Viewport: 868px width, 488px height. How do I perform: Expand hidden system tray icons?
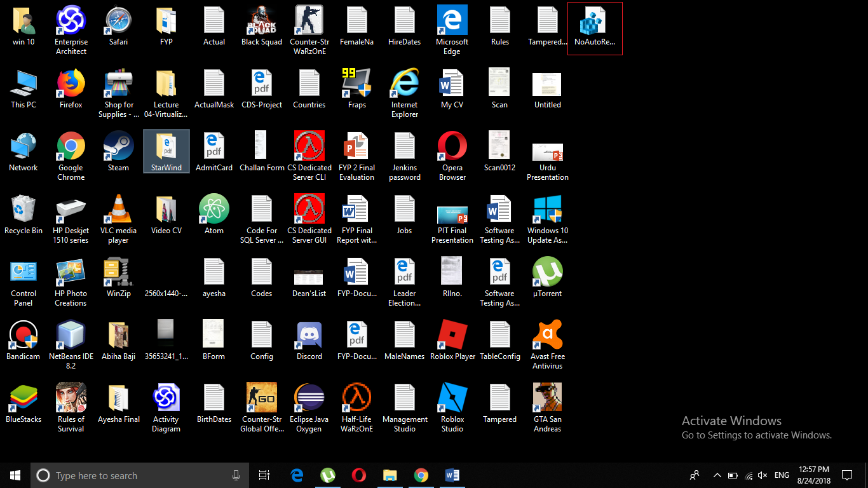click(717, 475)
